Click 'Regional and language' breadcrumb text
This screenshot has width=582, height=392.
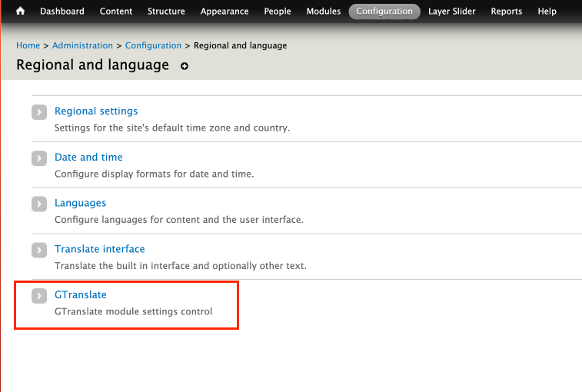click(x=240, y=45)
